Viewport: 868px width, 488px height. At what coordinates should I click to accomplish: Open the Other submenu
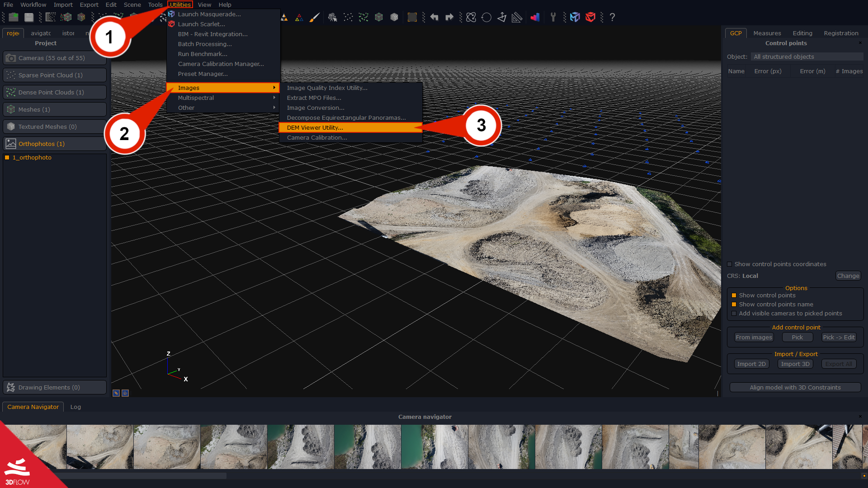[x=223, y=108]
